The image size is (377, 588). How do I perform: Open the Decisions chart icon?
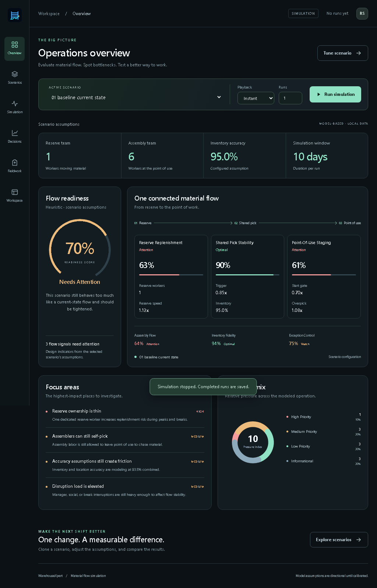(15, 133)
